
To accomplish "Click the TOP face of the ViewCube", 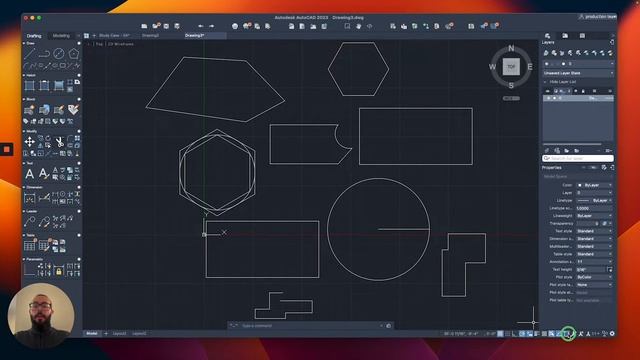I will 511,67.
